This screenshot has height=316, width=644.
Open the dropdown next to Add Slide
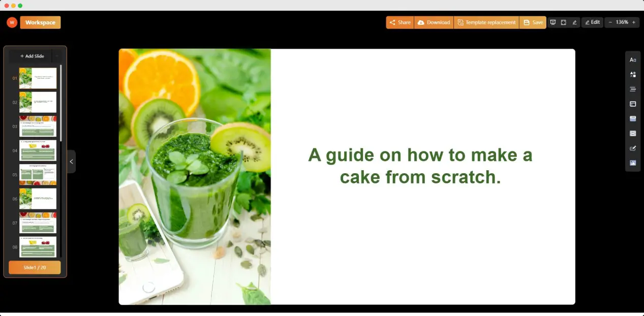[57, 56]
